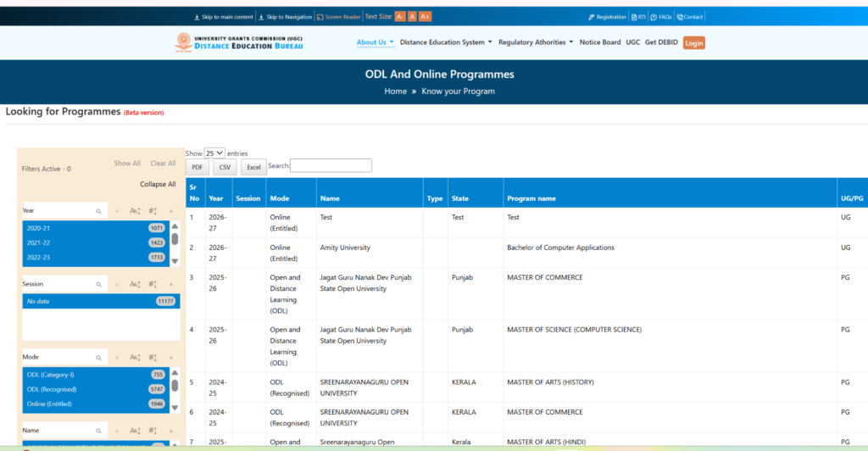Click Skip to main content

224,17
